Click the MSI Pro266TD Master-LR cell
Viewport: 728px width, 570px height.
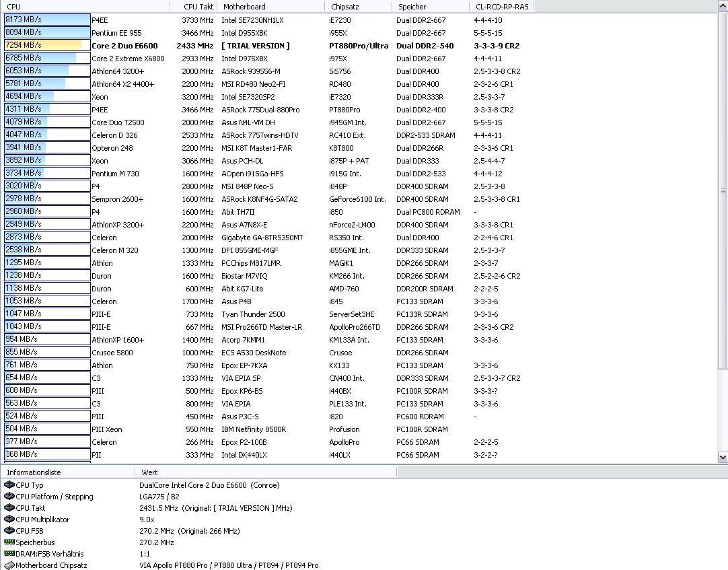pyautogui.click(x=262, y=326)
